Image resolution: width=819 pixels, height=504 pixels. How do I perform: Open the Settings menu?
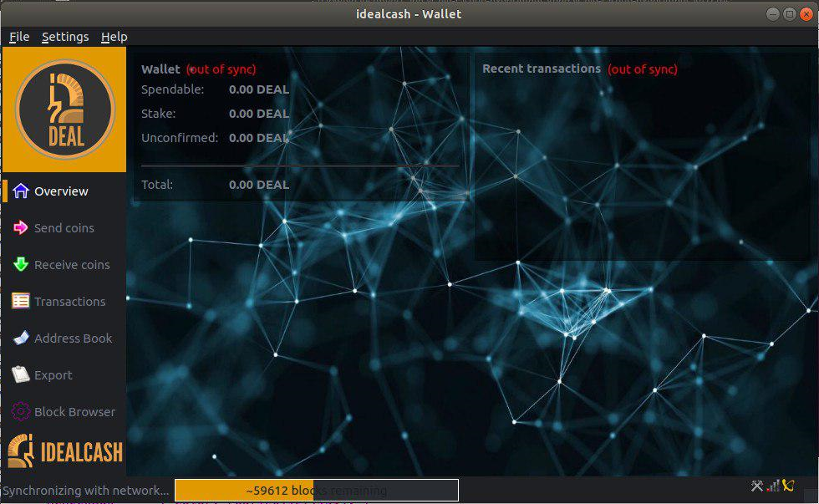click(65, 37)
